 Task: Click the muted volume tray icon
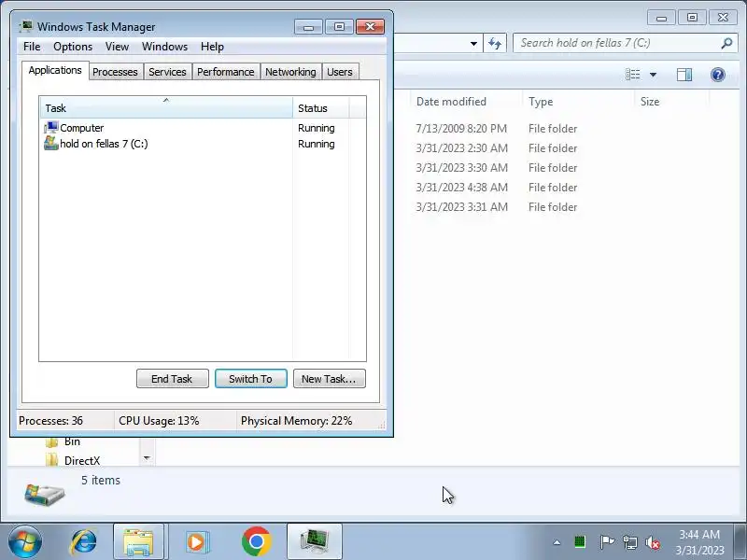click(x=652, y=542)
